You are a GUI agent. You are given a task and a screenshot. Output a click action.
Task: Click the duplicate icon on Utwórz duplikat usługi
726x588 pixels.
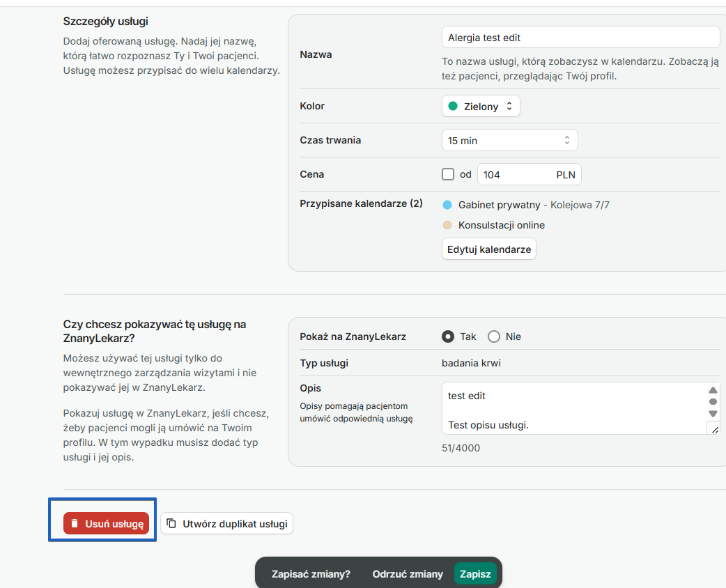pos(170,523)
